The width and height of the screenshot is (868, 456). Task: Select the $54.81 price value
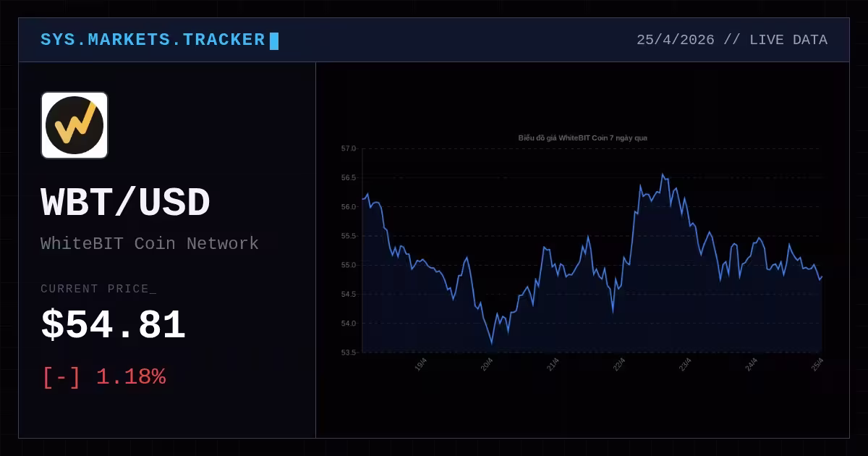113,325
